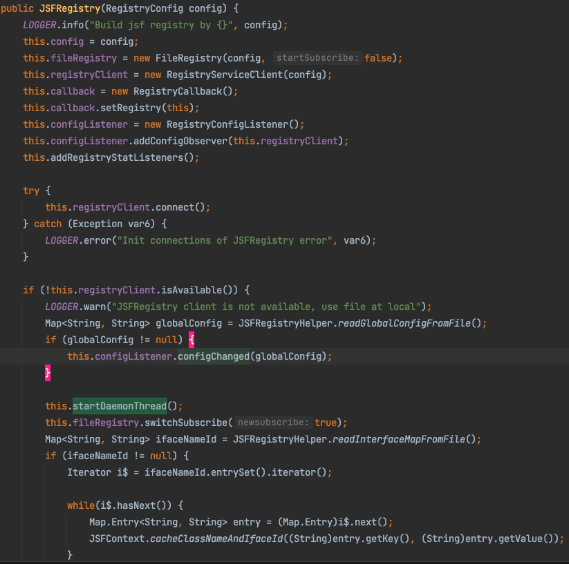Click the catch keyword
Image resolution: width=569 pixels, height=564 pixels.
point(48,224)
